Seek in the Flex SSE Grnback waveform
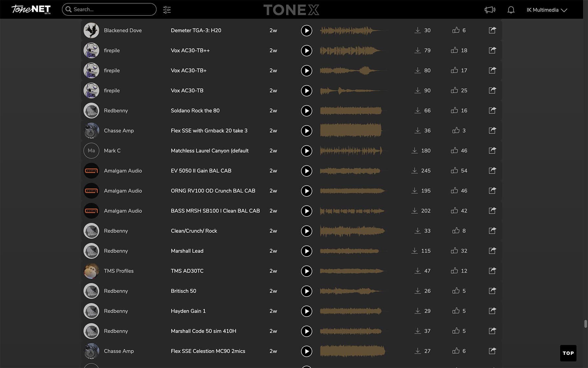This screenshot has width=588, height=368. pyautogui.click(x=351, y=130)
